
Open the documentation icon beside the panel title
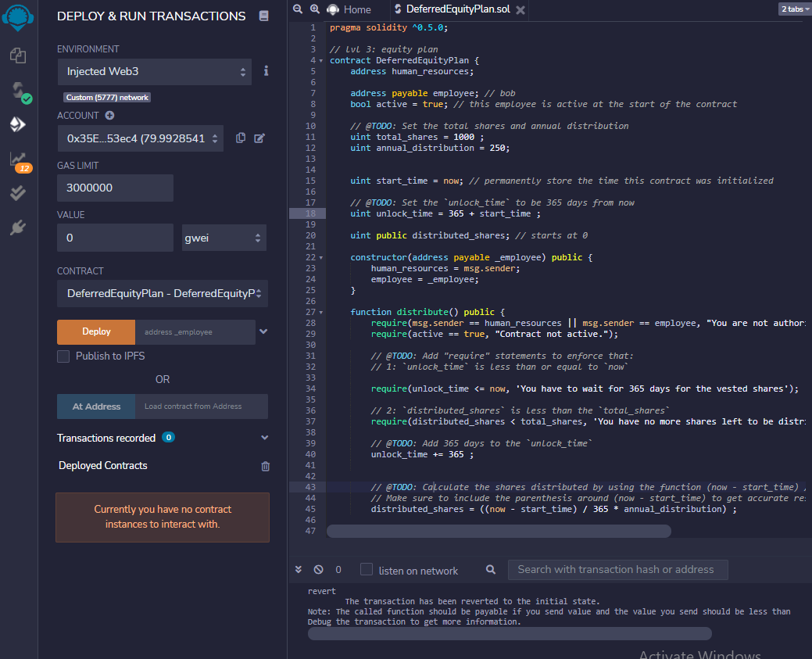pyautogui.click(x=263, y=16)
